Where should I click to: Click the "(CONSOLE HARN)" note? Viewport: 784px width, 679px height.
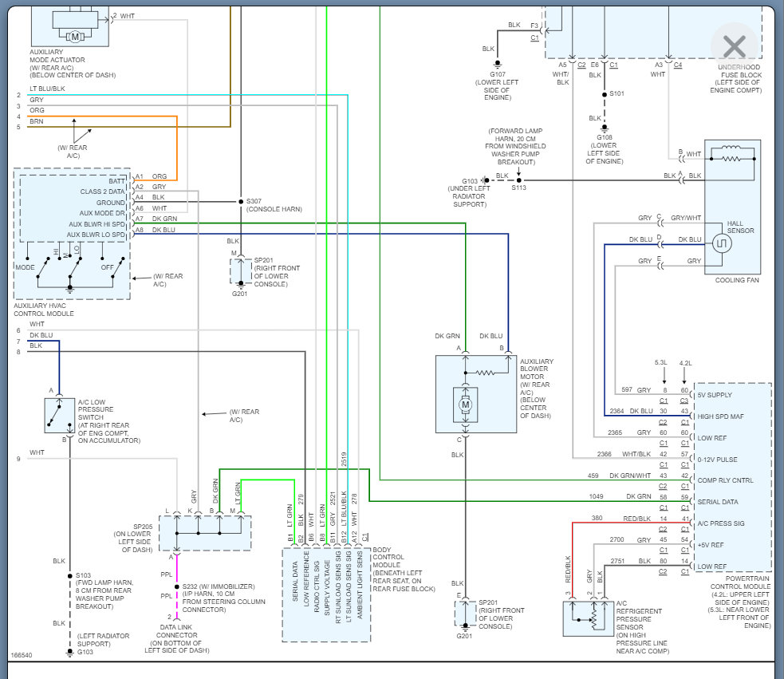(274, 209)
